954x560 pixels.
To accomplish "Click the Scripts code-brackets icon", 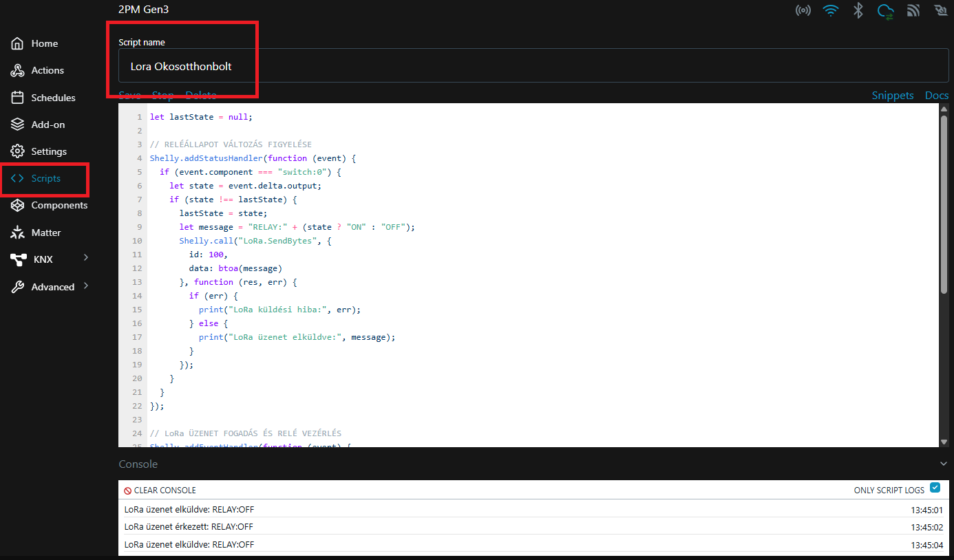I will pyautogui.click(x=17, y=178).
